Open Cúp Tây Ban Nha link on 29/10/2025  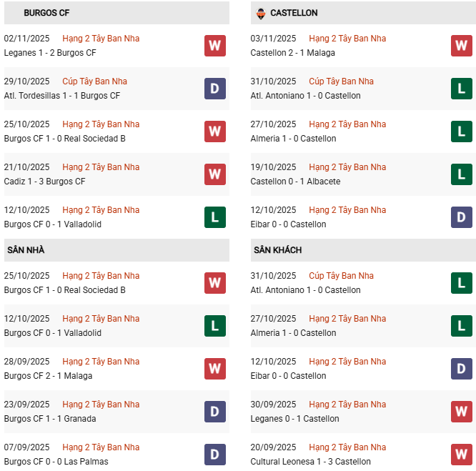pos(94,81)
